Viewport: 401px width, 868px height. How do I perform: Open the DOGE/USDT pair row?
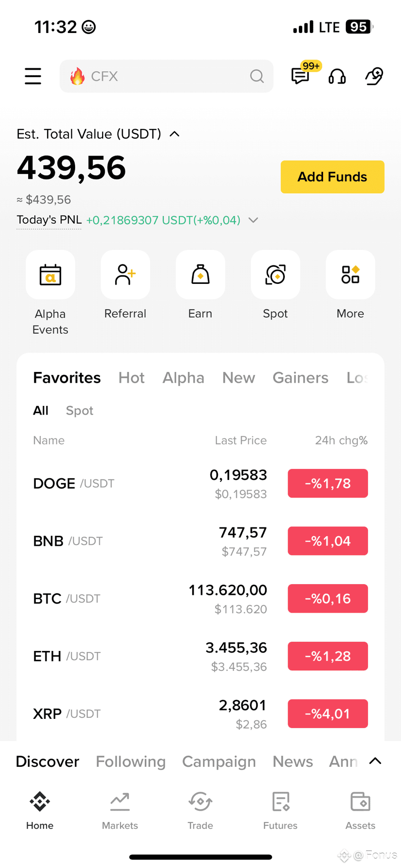click(x=200, y=483)
